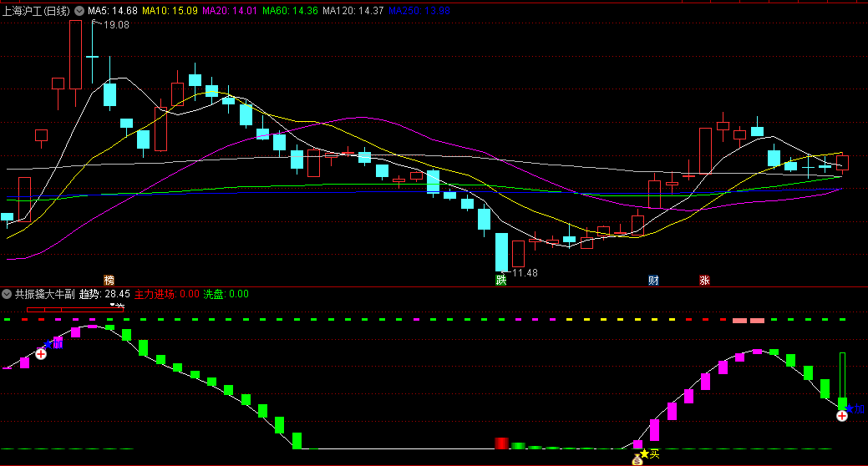Select the yellow MA10: 15.09 label
868x466 pixels.
[x=170, y=11]
